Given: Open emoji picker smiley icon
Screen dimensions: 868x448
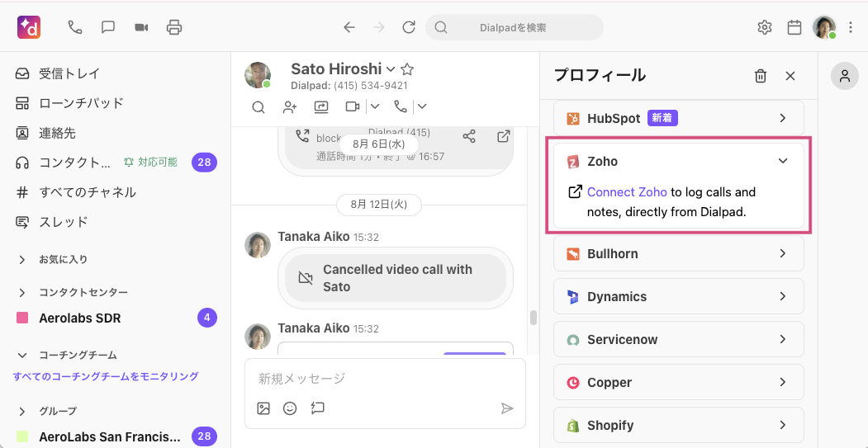Looking at the screenshot, I should tap(290, 408).
